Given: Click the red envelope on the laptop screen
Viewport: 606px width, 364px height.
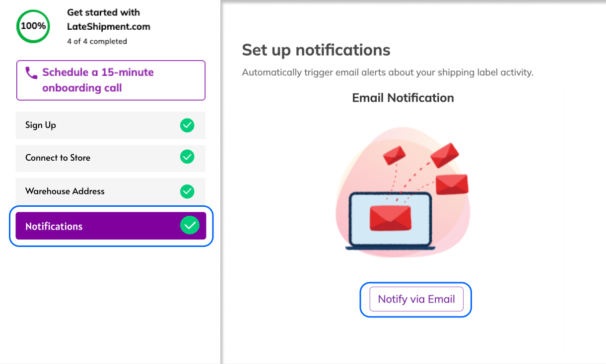Looking at the screenshot, I should tap(390, 217).
